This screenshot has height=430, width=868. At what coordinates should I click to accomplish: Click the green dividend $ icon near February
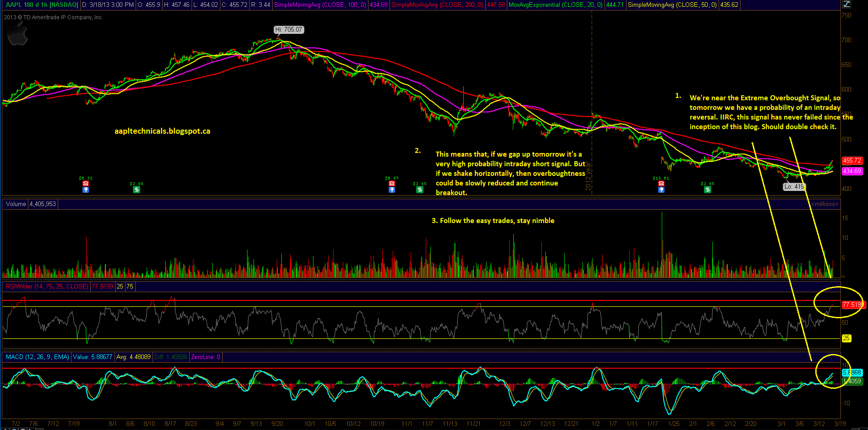[x=708, y=190]
